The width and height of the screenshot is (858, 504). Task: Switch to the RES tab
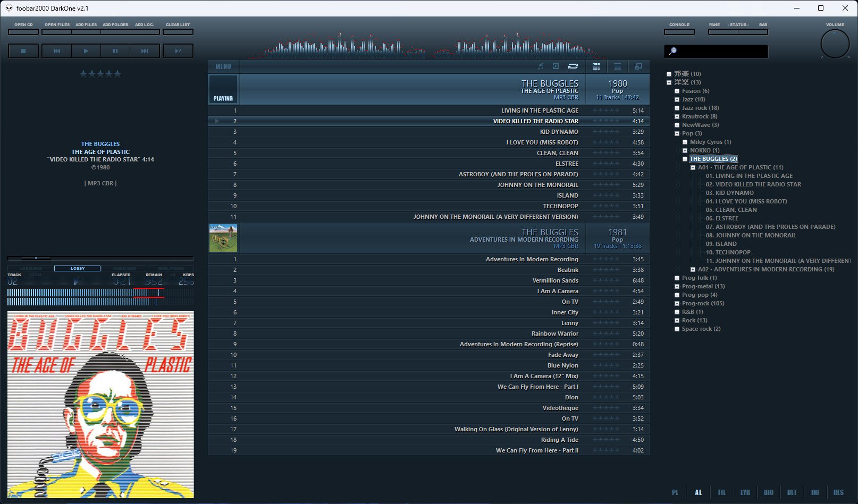[x=838, y=492]
